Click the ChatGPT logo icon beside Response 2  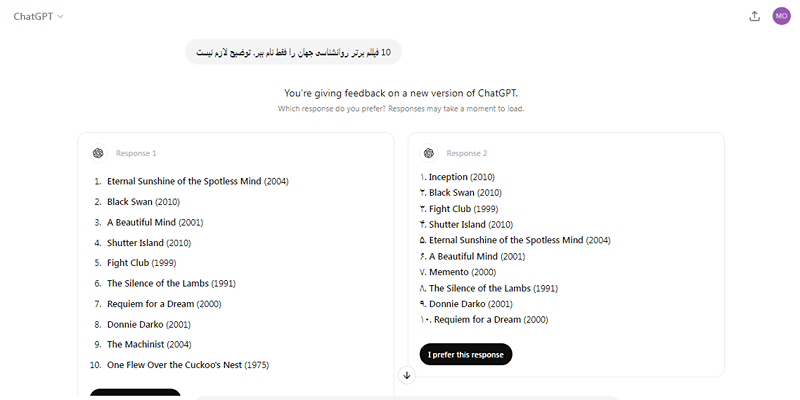[x=429, y=153]
